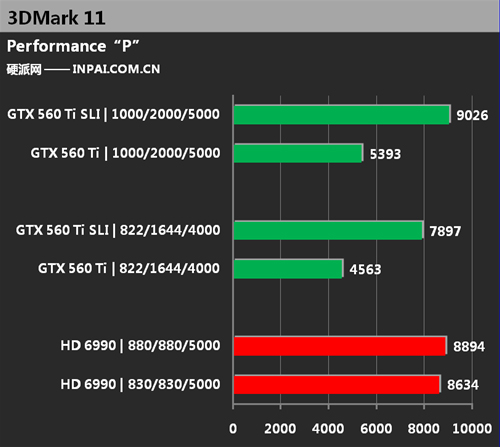Select label GTX 560 Ti SLI | 1000/2000/5000
Screen dimensions: 500x447
point(113,114)
